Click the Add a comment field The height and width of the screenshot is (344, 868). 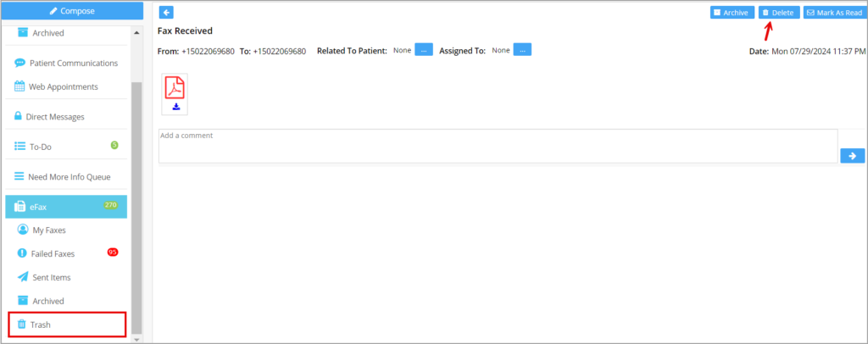pos(498,146)
